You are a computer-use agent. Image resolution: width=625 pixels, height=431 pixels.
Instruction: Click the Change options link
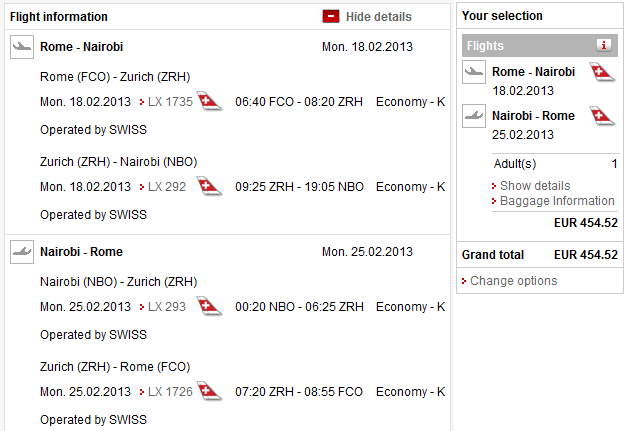[x=513, y=281]
